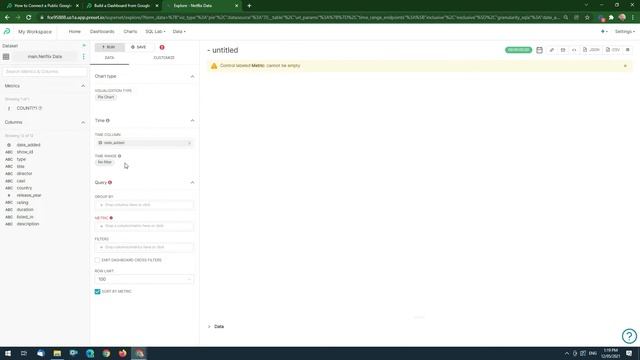The image size is (640, 360).
Task: Click the Filters drop field
Action: (144, 247)
